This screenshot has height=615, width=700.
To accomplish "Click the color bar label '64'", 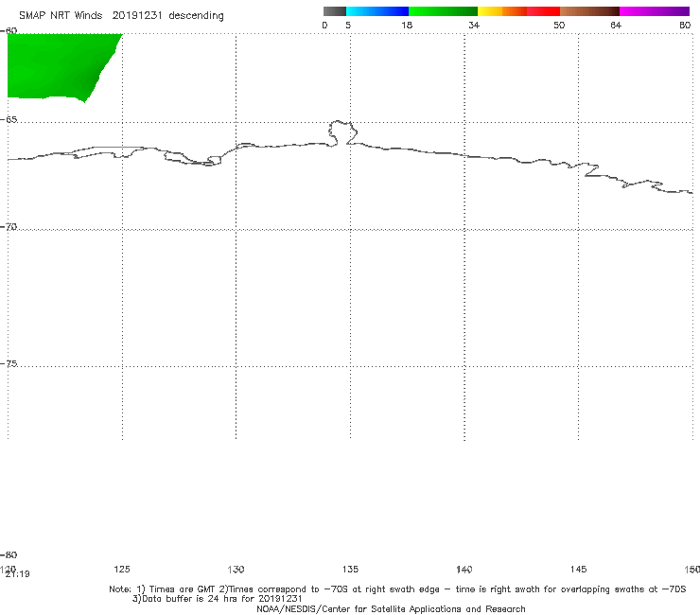I will pyautogui.click(x=616, y=25).
